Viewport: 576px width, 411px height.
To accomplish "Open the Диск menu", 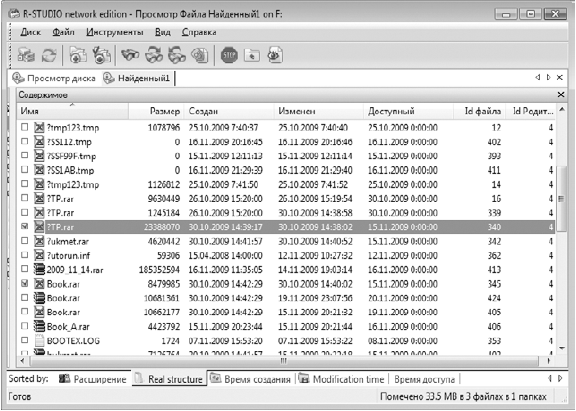I will [30, 32].
